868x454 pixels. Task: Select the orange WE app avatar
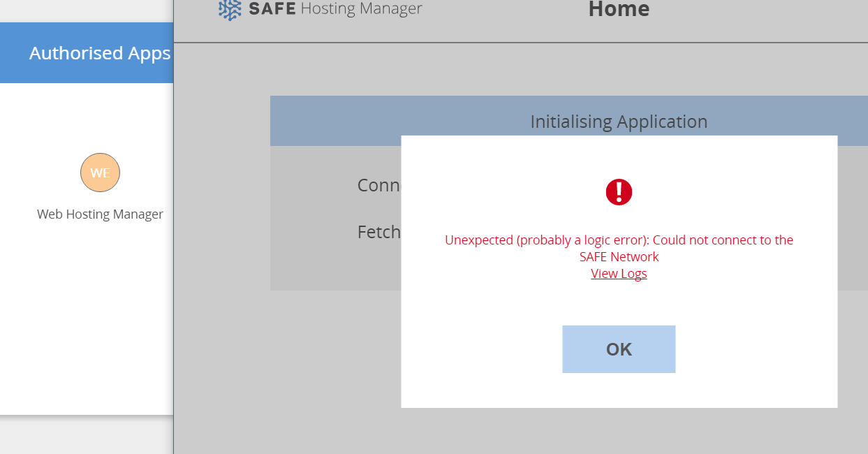[x=100, y=173]
